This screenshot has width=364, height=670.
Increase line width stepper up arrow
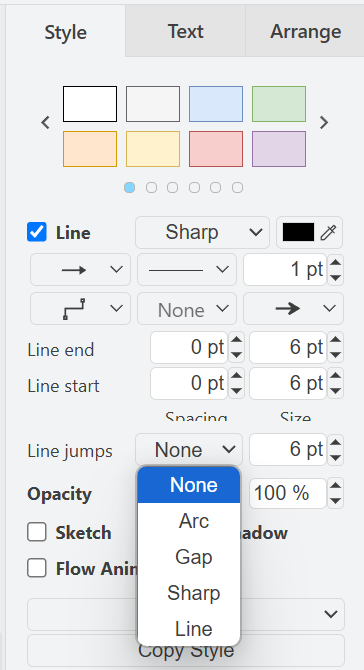(x=336, y=262)
